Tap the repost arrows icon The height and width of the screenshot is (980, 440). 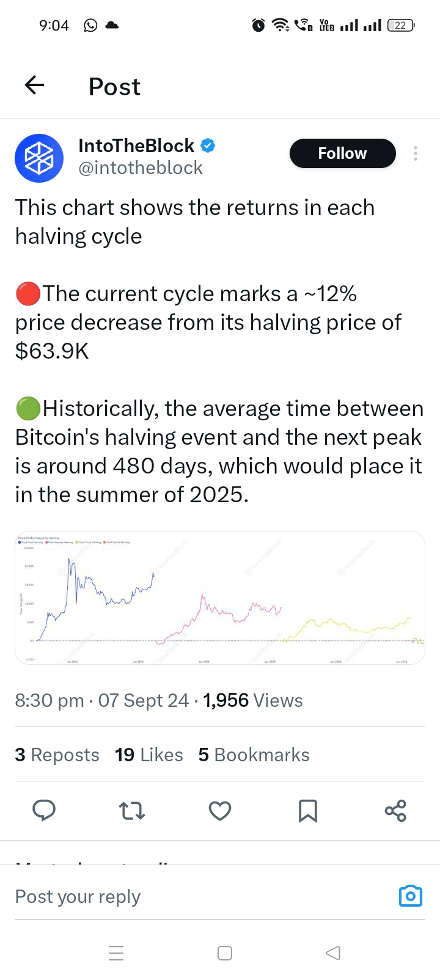tap(132, 810)
